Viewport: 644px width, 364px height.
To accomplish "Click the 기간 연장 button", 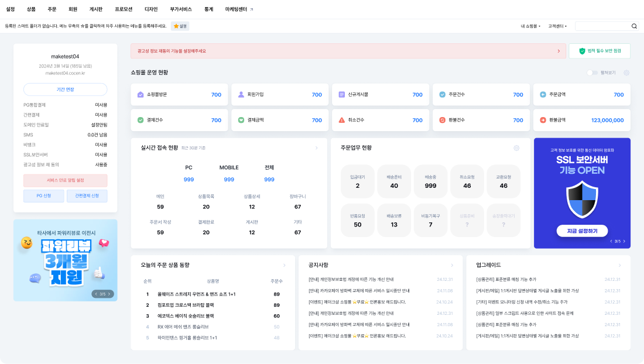I will point(66,90).
